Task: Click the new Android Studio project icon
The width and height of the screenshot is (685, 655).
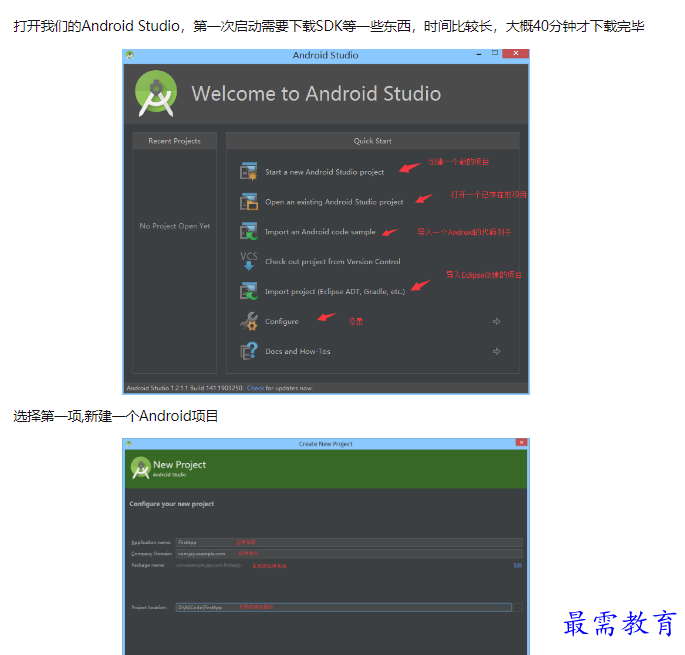Action: (249, 171)
